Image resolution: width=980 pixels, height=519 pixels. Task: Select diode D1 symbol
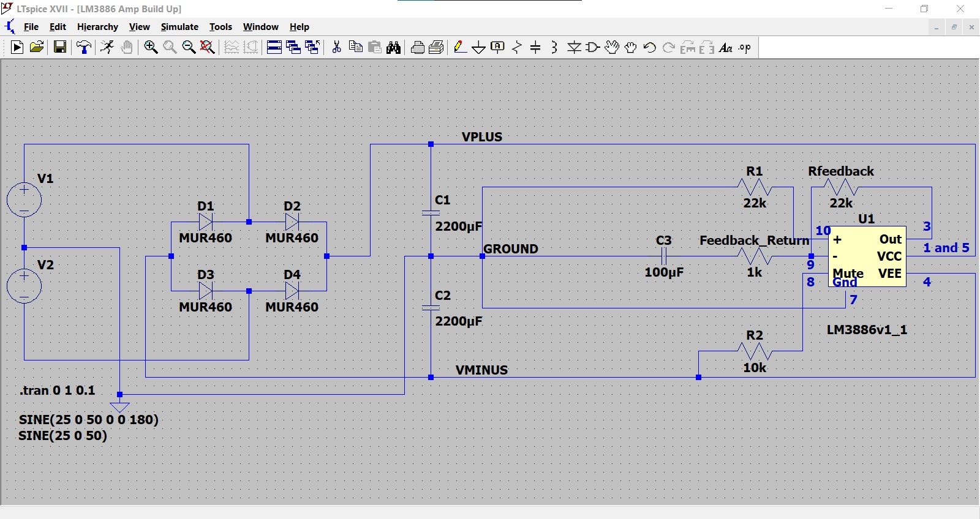(x=206, y=222)
